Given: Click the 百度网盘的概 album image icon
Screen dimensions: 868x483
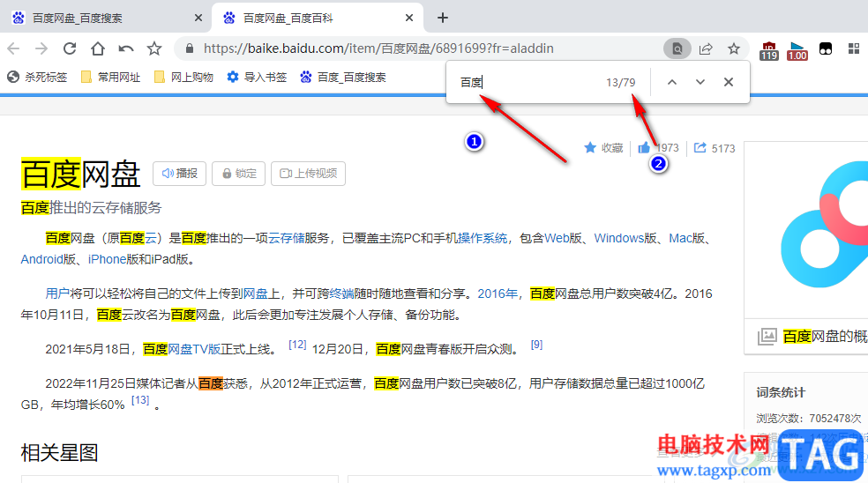Looking at the screenshot, I should [767, 336].
